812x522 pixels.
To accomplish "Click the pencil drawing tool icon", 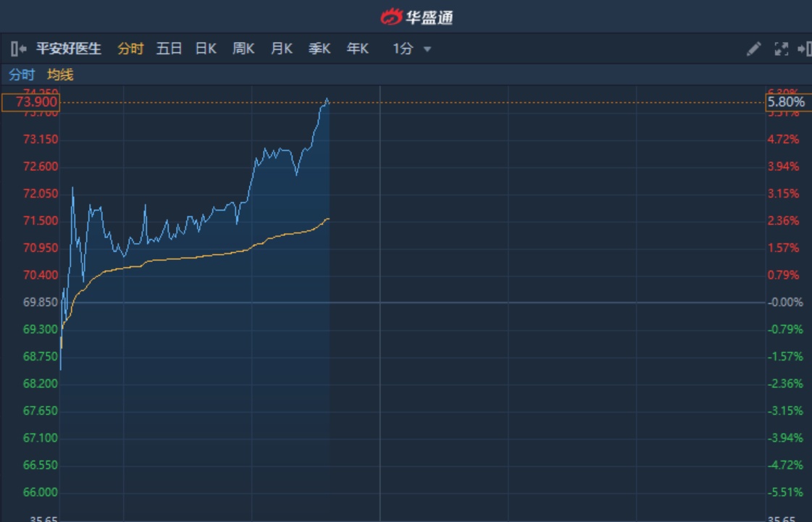I will [x=753, y=49].
